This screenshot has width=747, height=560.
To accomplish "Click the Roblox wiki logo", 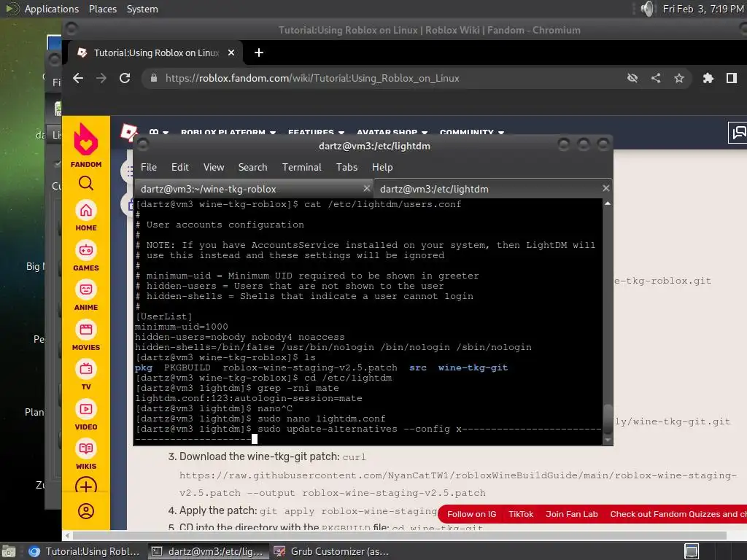I will click(129, 132).
